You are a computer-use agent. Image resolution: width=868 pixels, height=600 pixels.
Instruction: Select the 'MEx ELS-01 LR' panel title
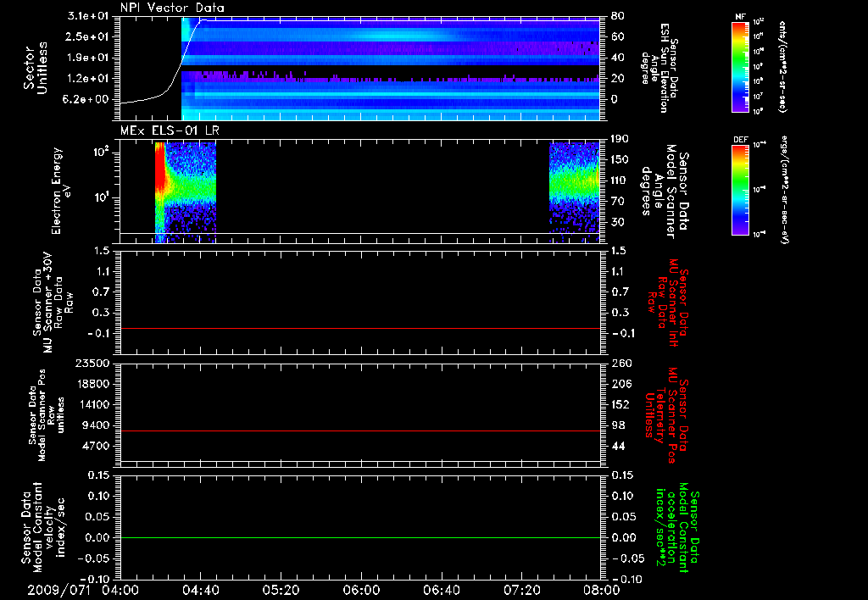[x=170, y=131]
